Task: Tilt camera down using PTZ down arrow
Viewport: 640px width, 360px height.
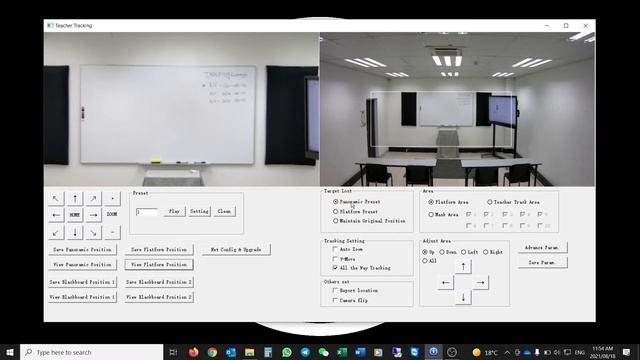Action: coord(75,233)
